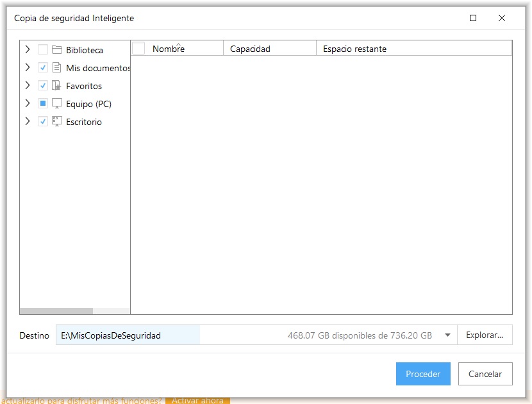The height and width of the screenshot is (404, 532).
Task: Expand the Escritorio tree node
Action: [27, 122]
